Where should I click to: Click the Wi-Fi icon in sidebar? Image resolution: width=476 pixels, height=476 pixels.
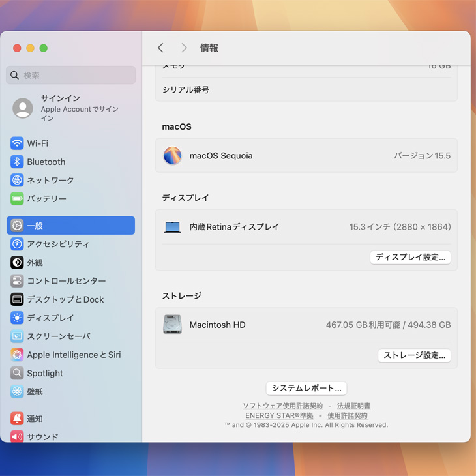(x=17, y=143)
